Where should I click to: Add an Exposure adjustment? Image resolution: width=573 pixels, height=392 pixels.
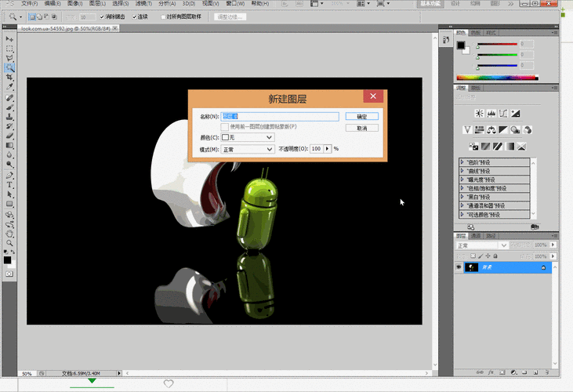pyautogui.click(x=515, y=114)
